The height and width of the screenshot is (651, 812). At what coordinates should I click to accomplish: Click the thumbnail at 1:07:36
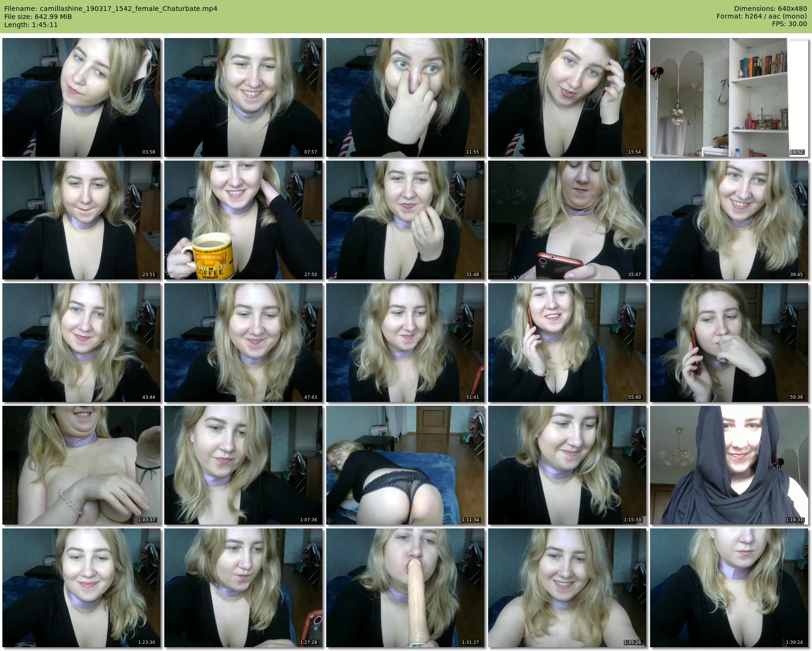[244, 465]
